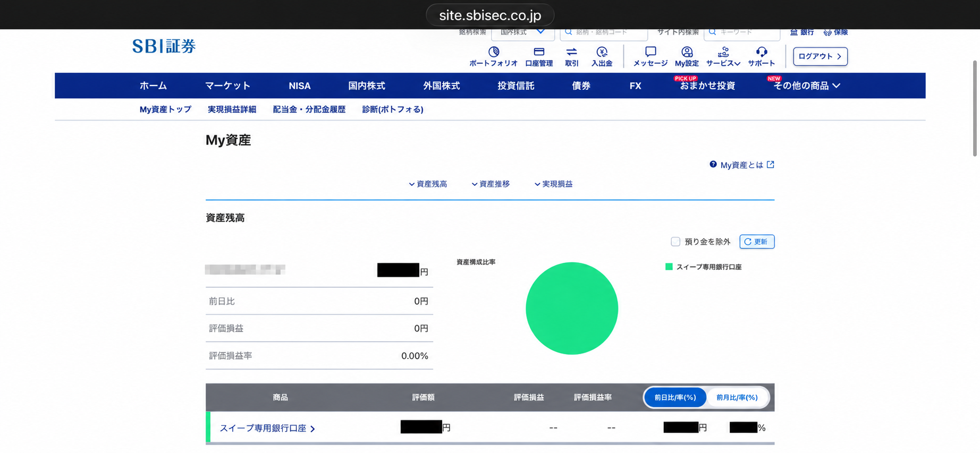Open 債券 in main navigation
Image resolution: width=980 pixels, height=453 pixels.
(581, 86)
